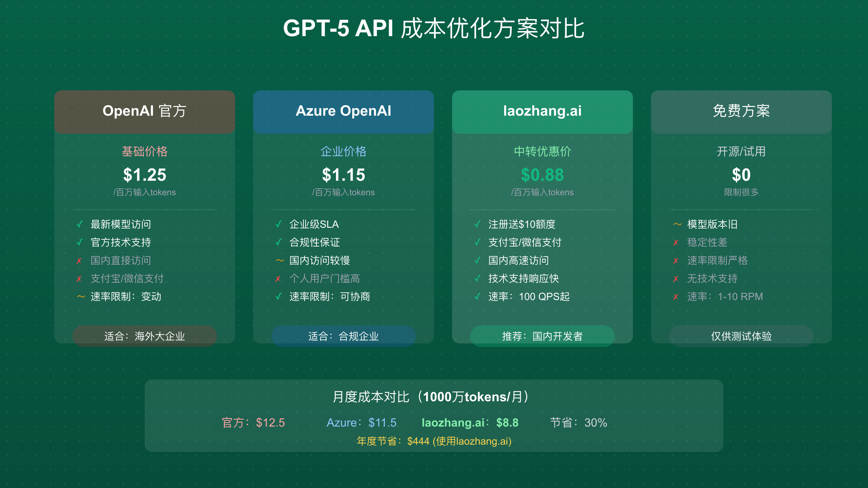Click the 模型版本旧 feature text
This screenshot has height=488, width=868.
click(712, 224)
